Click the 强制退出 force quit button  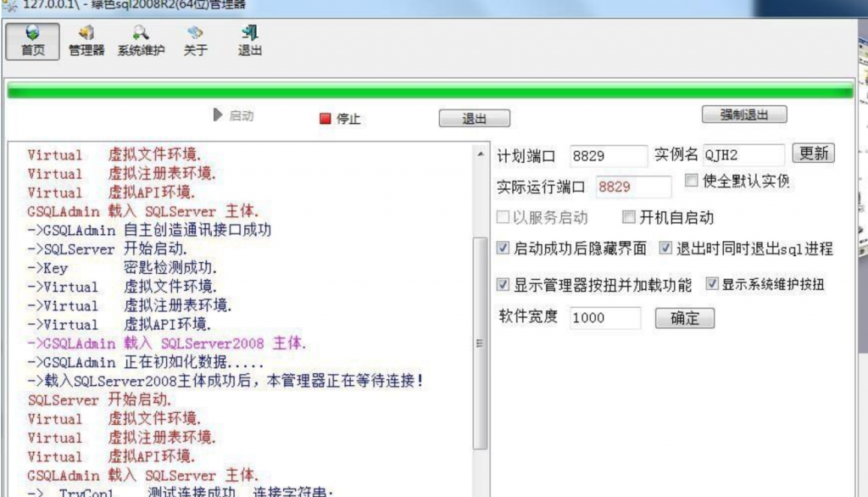pyautogui.click(x=744, y=114)
